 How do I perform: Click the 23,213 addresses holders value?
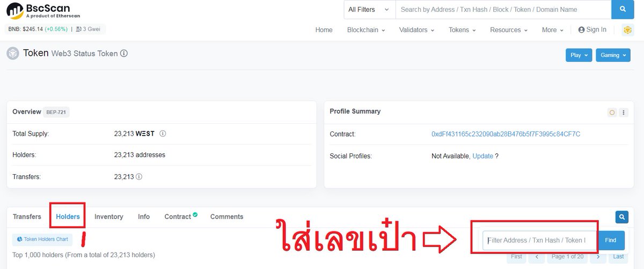(x=140, y=155)
